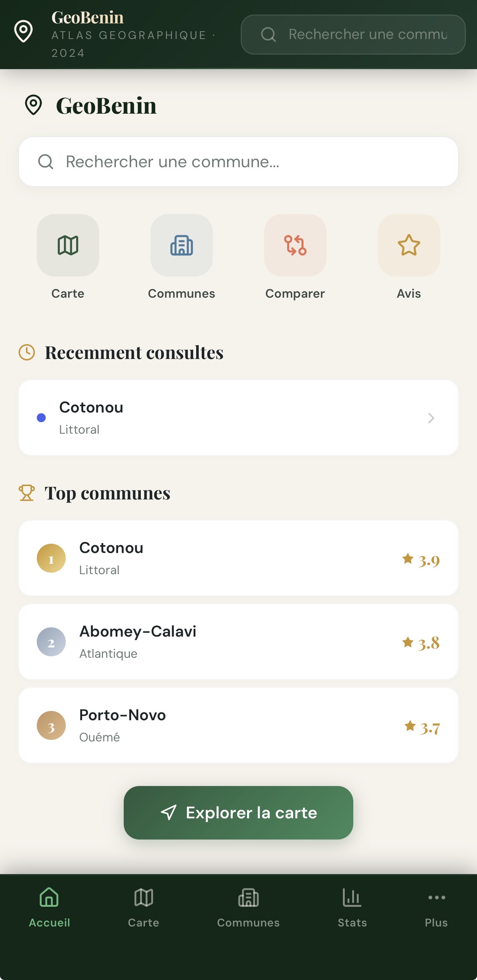Open the Communes building shortcut icon

[x=181, y=245]
